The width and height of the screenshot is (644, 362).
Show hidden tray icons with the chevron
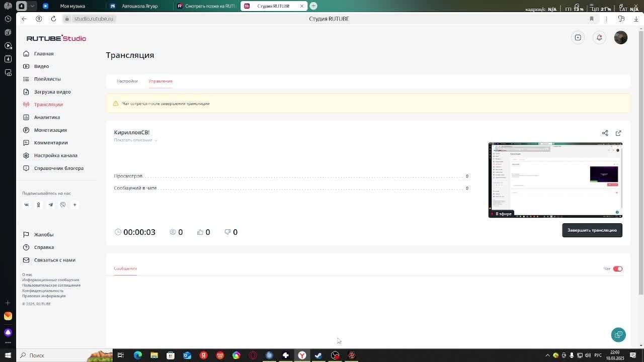(x=547, y=355)
